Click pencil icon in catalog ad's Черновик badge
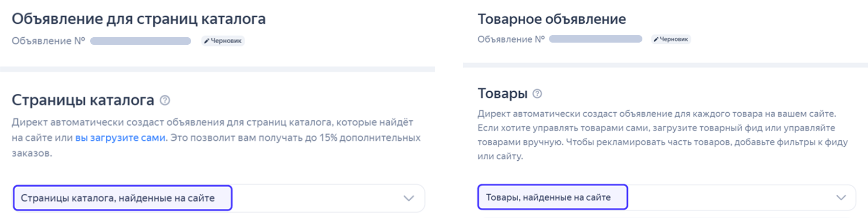This screenshot has height=218, width=868. (206, 41)
